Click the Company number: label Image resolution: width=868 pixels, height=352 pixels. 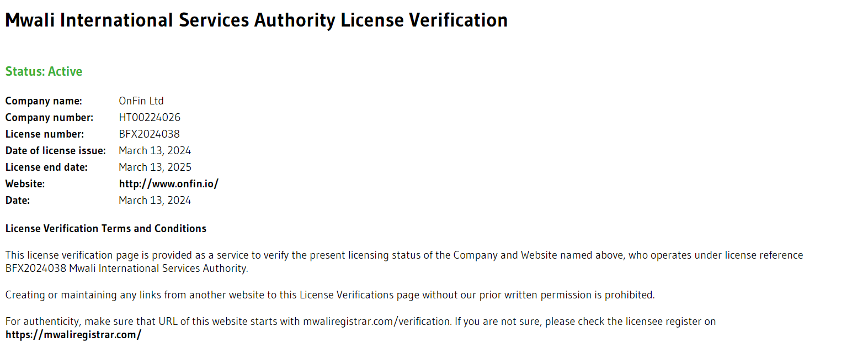coord(49,118)
